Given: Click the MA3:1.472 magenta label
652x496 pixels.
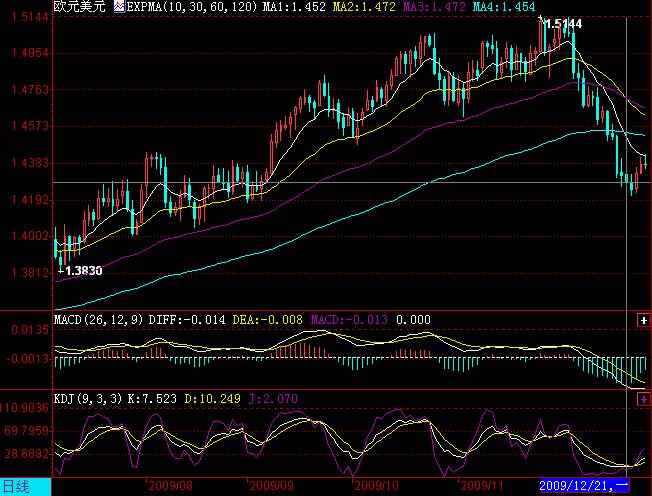Looking at the screenshot, I should [435, 7].
